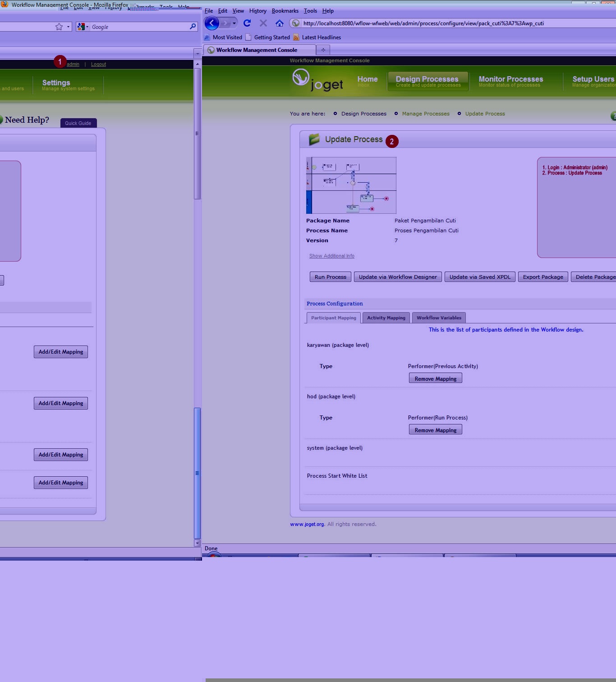Image resolution: width=616 pixels, height=682 pixels.
Task: Go to the Home inbox navigation item
Action: tap(368, 81)
